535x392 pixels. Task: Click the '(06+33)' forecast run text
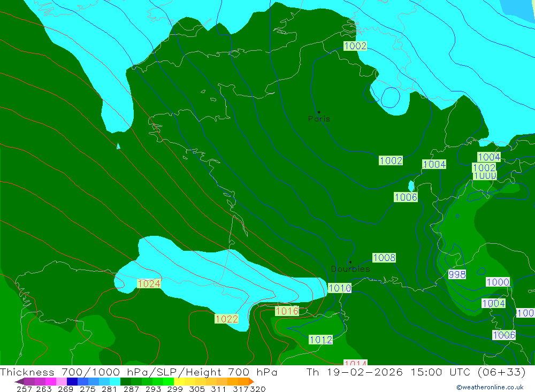click(501, 372)
